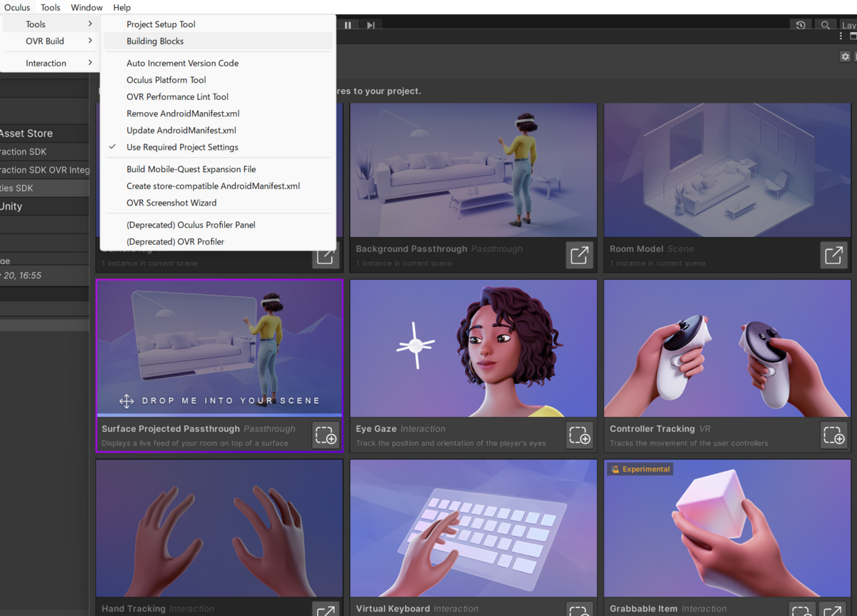
Task: Click the Grabbable Item cube thumbnail
Action: coord(728,528)
